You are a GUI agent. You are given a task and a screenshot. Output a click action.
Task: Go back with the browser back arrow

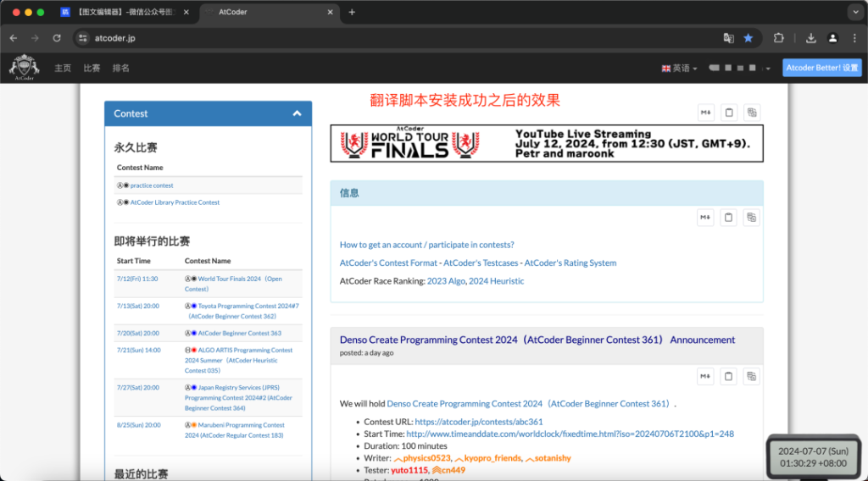click(x=14, y=38)
